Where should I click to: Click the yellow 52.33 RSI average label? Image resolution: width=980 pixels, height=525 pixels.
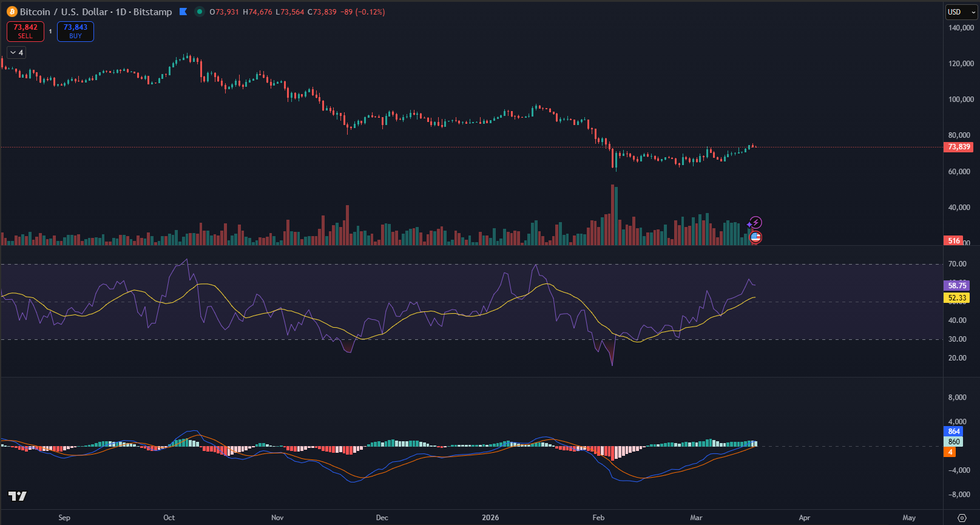[957, 298]
